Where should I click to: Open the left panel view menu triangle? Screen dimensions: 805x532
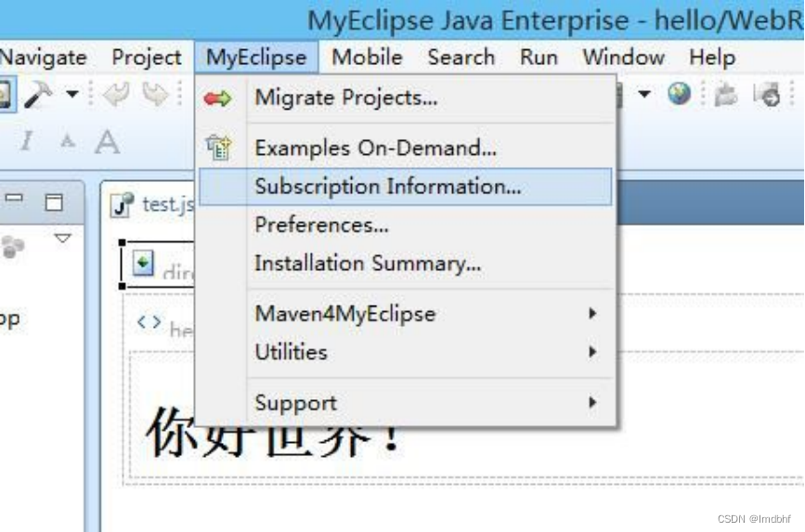62,239
